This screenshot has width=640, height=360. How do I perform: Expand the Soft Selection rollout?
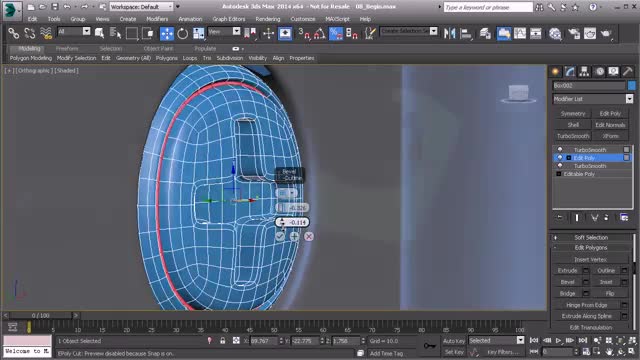click(x=591, y=237)
